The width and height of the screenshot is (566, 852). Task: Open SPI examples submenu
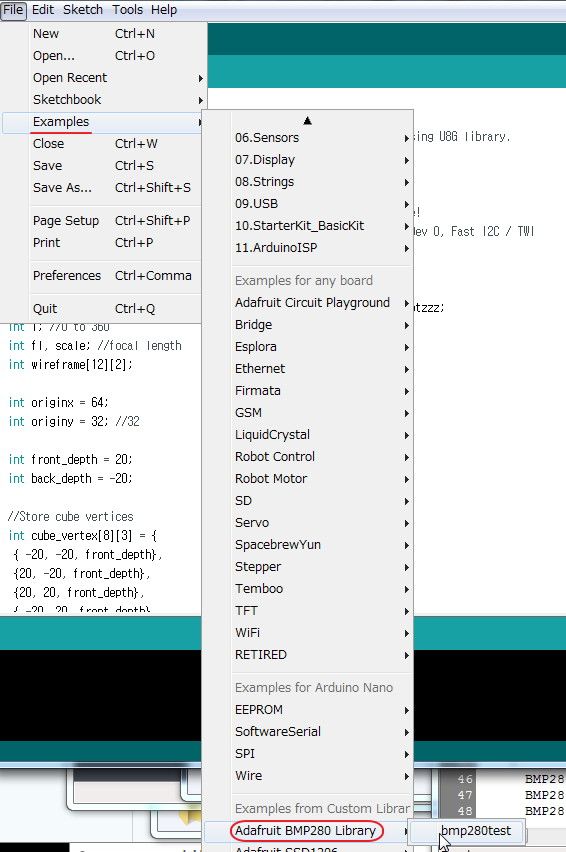point(308,754)
